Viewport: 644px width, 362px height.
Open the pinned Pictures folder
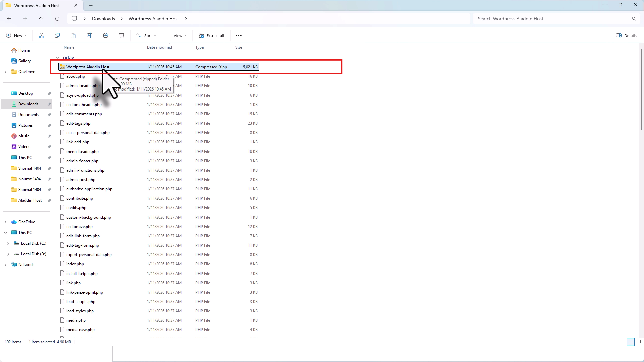26,125
